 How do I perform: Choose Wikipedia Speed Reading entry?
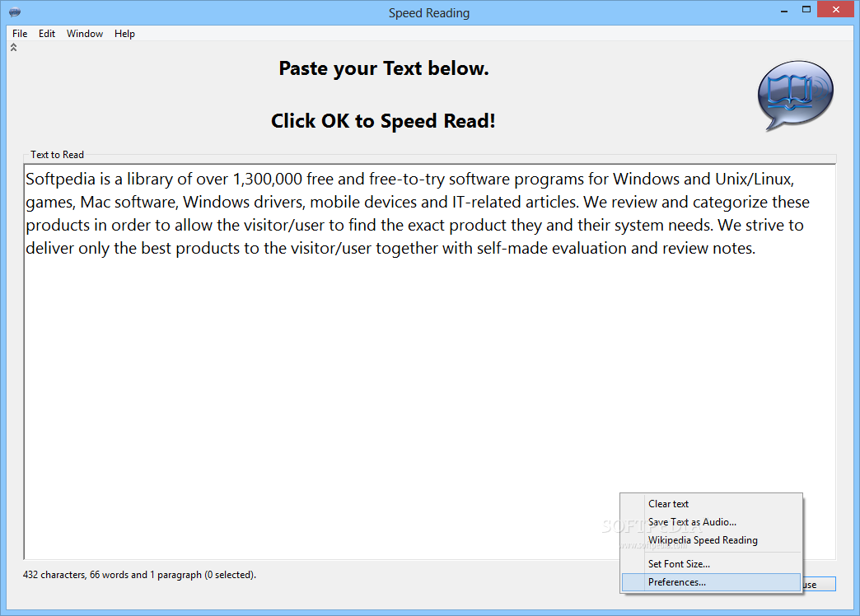click(x=711, y=539)
